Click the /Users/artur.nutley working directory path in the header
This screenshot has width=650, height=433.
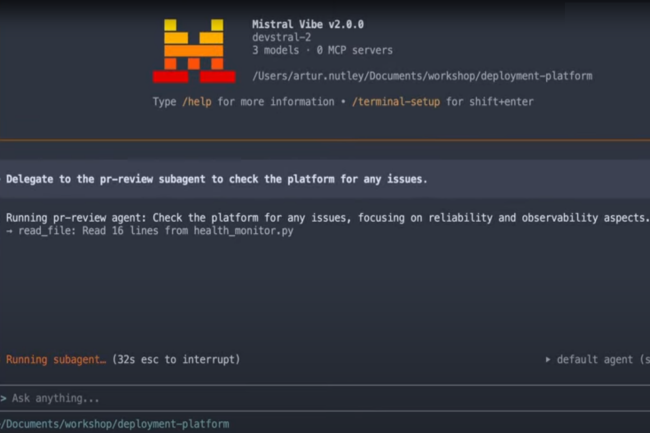(x=424, y=75)
